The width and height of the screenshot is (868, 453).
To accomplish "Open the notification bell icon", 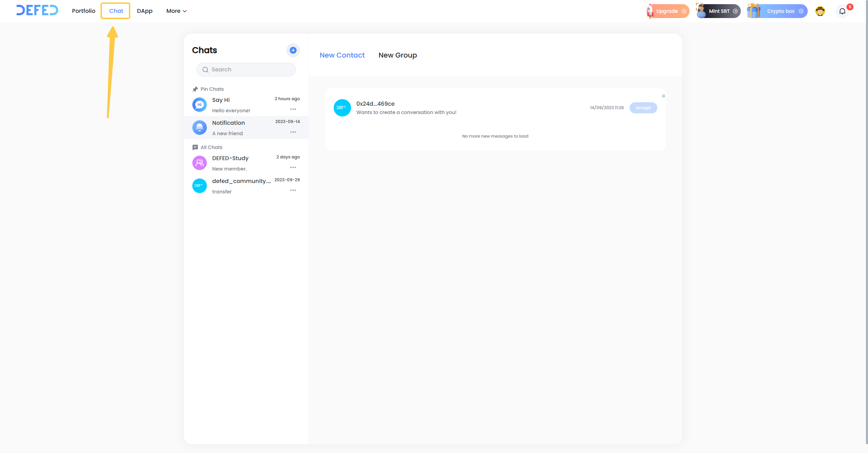I will 842,11.
